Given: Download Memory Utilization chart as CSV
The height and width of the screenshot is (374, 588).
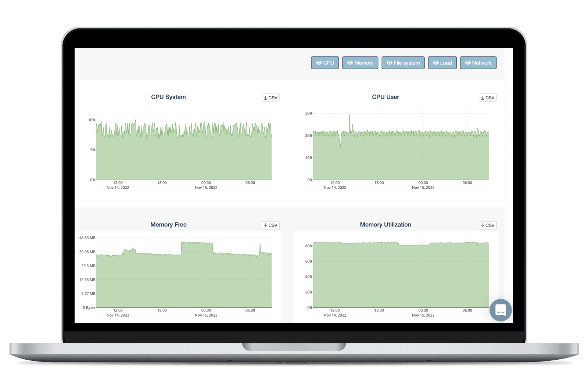Looking at the screenshot, I should tap(488, 225).
